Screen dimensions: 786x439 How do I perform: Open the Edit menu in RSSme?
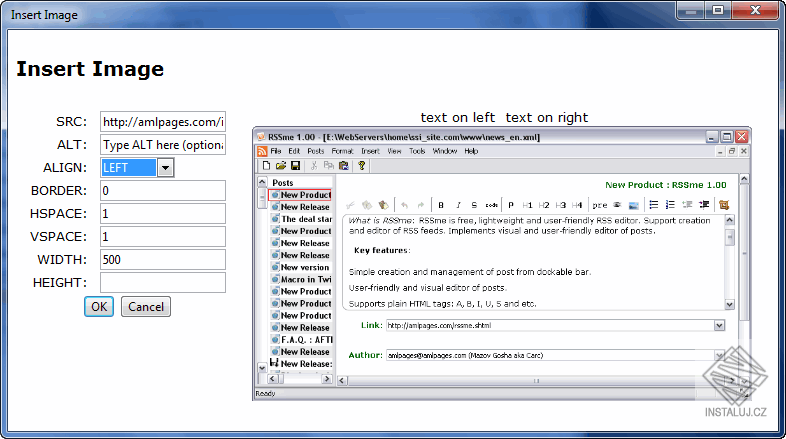click(x=294, y=151)
